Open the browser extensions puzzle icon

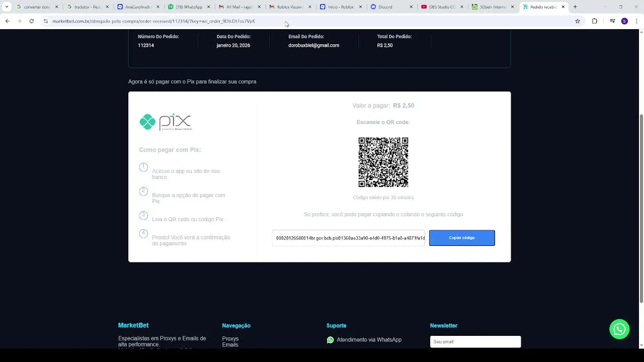tap(595, 21)
